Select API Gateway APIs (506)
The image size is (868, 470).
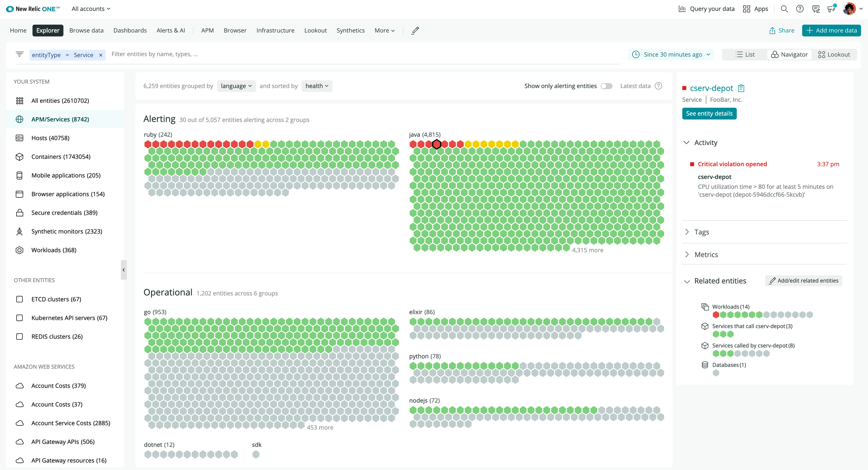[x=65, y=442]
